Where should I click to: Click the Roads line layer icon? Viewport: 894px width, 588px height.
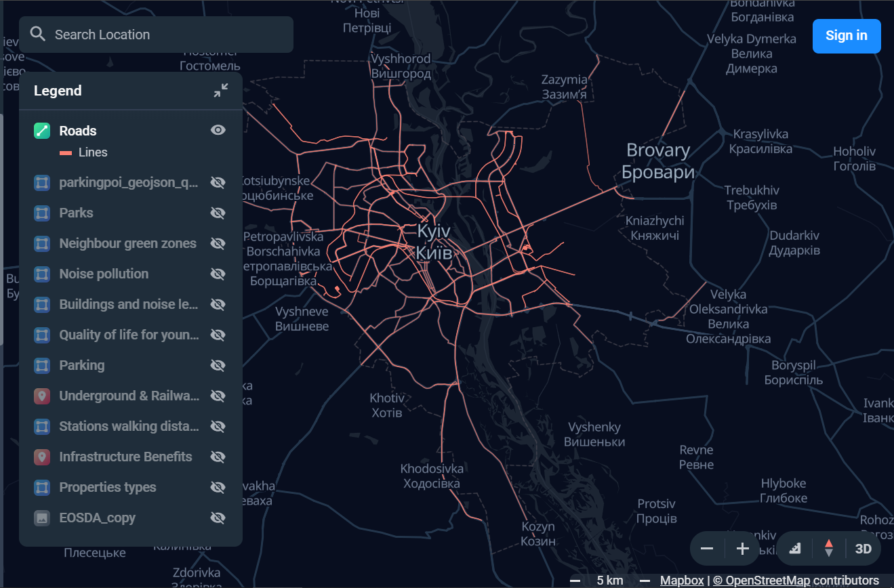click(42, 131)
